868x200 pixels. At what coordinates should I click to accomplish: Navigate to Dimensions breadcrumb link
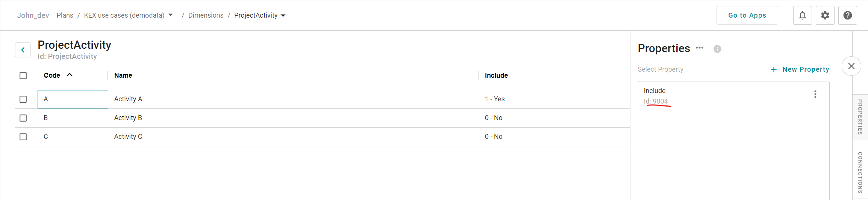(206, 15)
